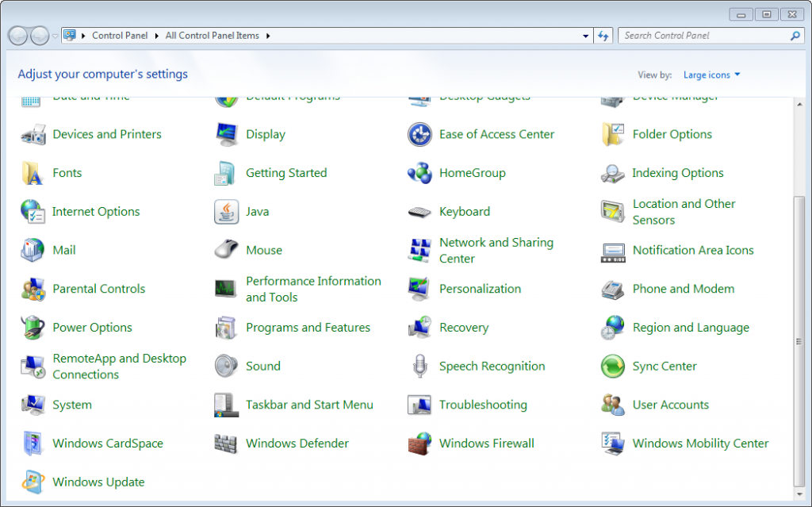The height and width of the screenshot is (507, 812).
Task: Click the Java icon
Action: [226, 212]
